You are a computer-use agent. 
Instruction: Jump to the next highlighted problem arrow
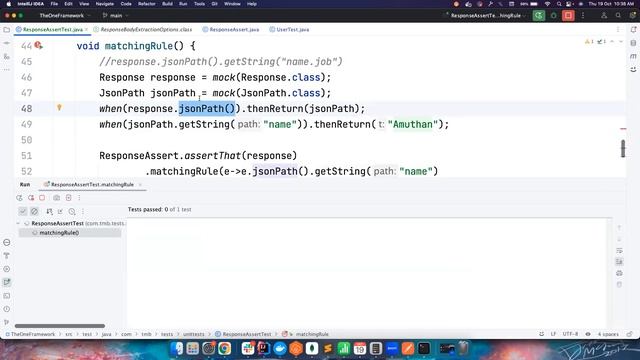621,42
